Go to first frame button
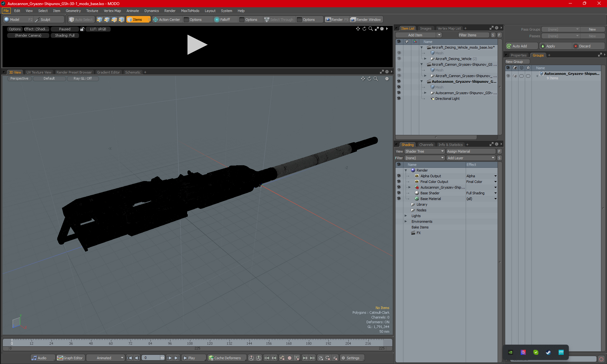This screenshot has height=364, width=607. pyautogui.click(x=129, y=358)
